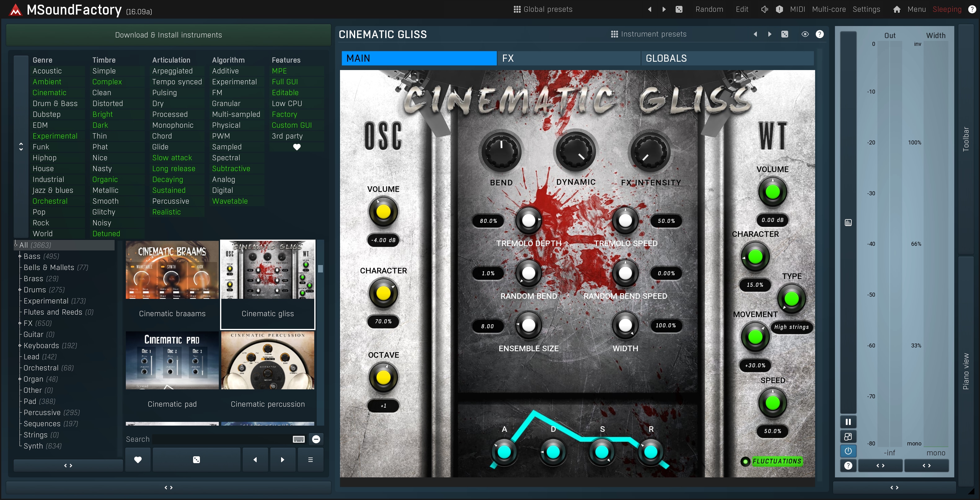Go to previous instrument preset

coord(755,34)
